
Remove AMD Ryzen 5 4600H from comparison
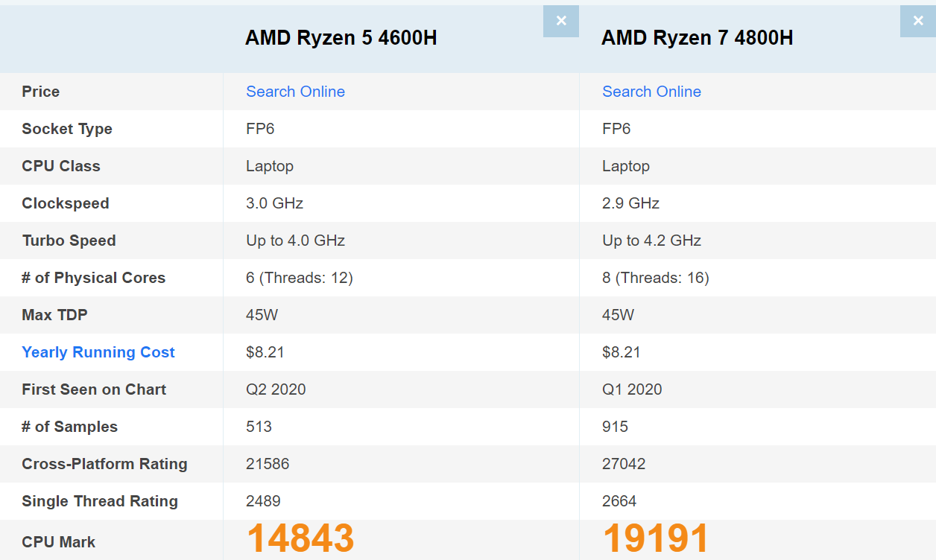tap(561, 22)
